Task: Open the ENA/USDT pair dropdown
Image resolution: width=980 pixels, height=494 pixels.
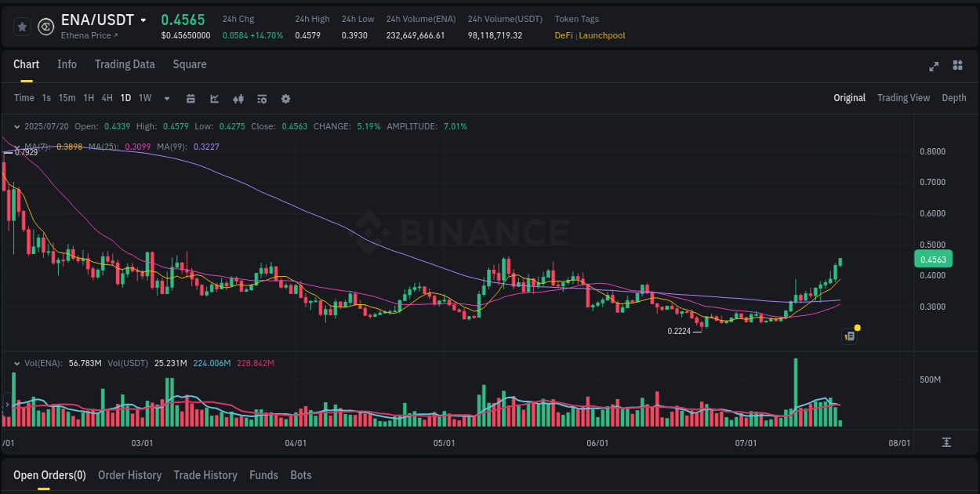Action: (143, 20)
